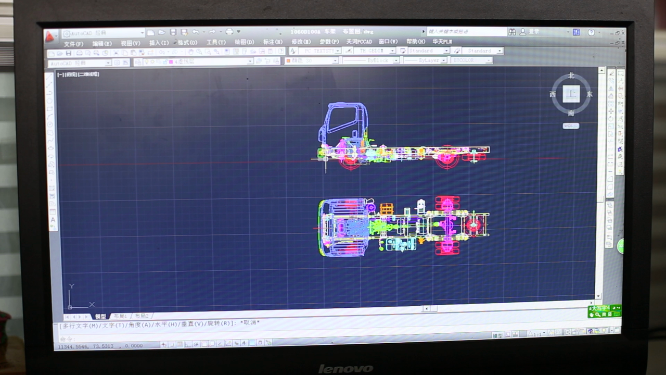Image resolution: width=666 pixels, height=375 pixels.
Task: Open the 工具(T) menu
Action: (x=216, y=42)
